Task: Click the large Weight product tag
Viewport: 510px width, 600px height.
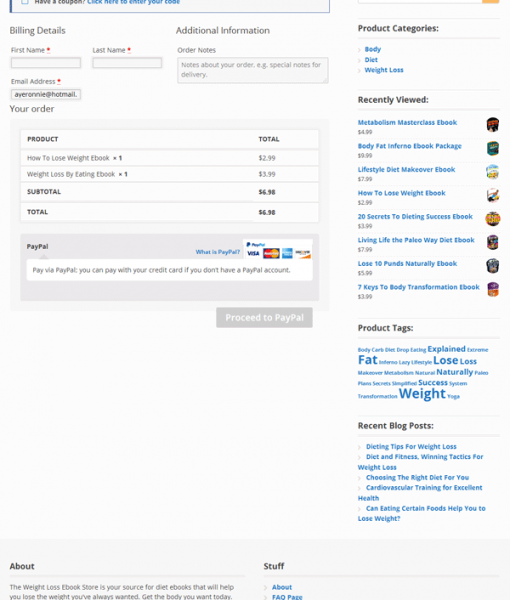Action: (422, 394)
